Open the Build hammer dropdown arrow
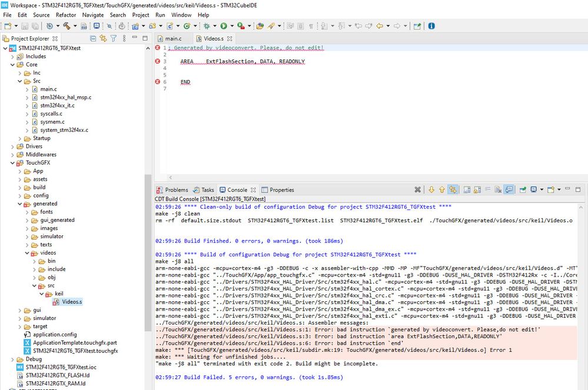The height and width of the screenshot is (390, 588). (75, 26)
